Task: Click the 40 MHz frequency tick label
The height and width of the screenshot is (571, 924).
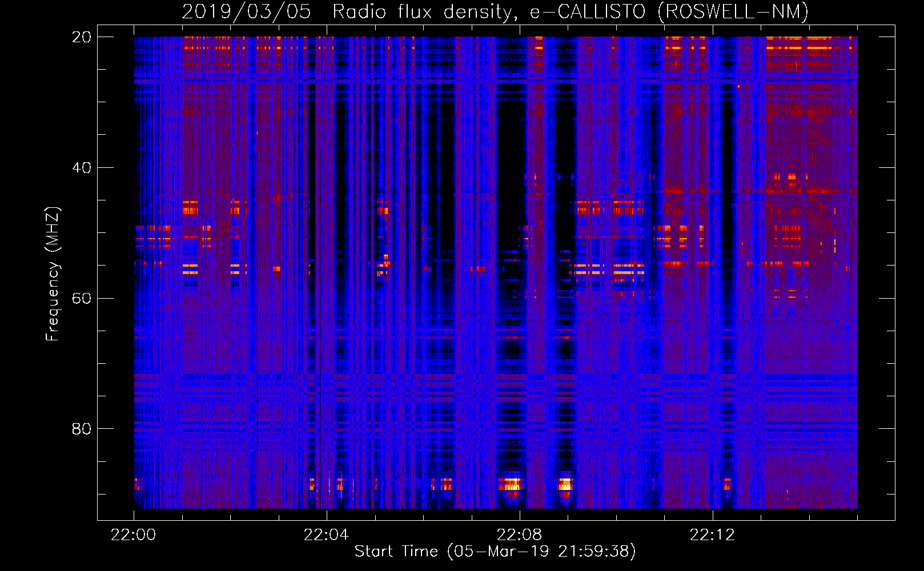Action: coord(82,168)
